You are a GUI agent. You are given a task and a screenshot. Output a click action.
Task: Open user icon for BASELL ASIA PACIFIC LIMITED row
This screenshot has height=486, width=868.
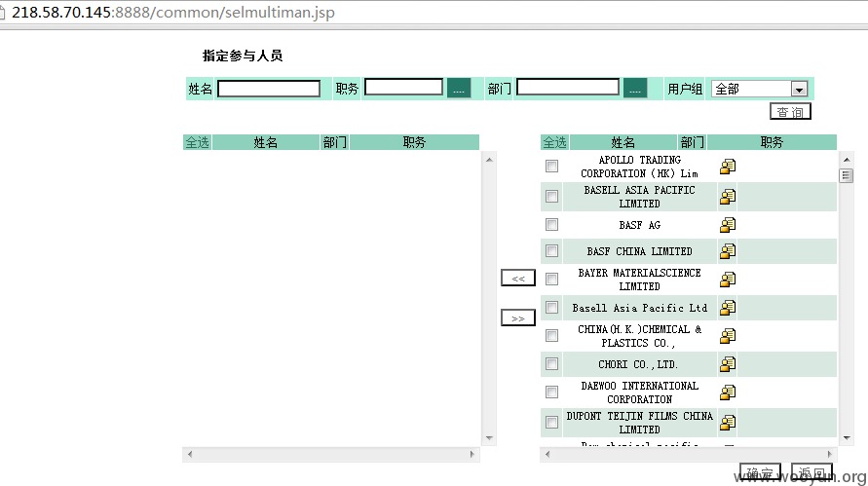point(728,196)
